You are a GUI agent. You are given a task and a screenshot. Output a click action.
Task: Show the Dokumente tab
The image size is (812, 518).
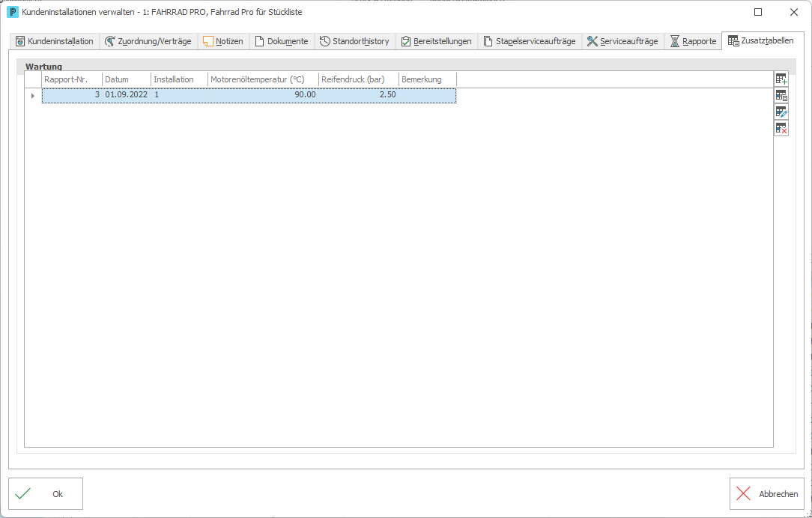pos(282,41)
